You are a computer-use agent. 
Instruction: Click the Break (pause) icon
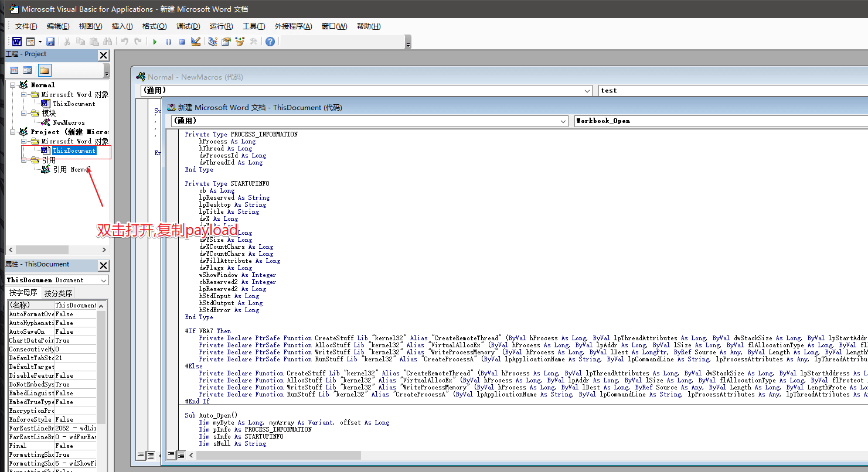(x=168, y=42)
